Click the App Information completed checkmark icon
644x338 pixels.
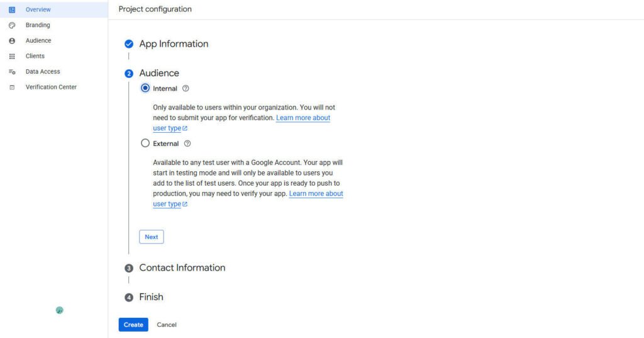click(129, 44)
